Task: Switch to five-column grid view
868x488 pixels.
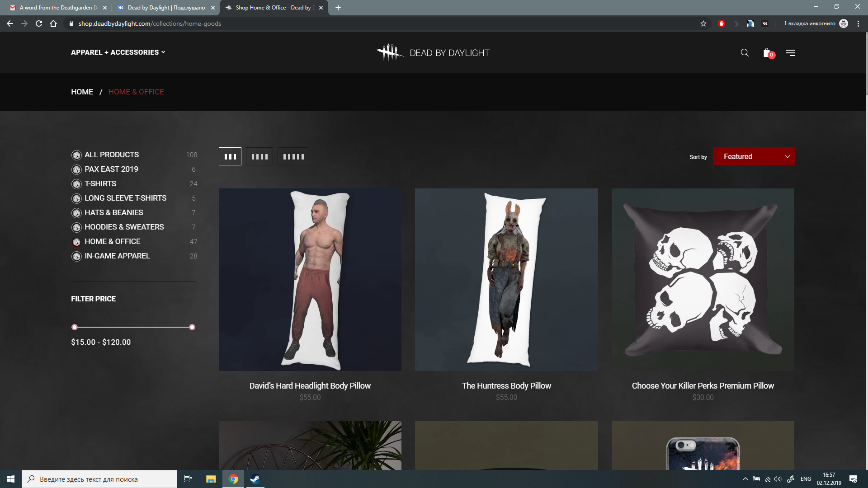Action: [293, 156]
